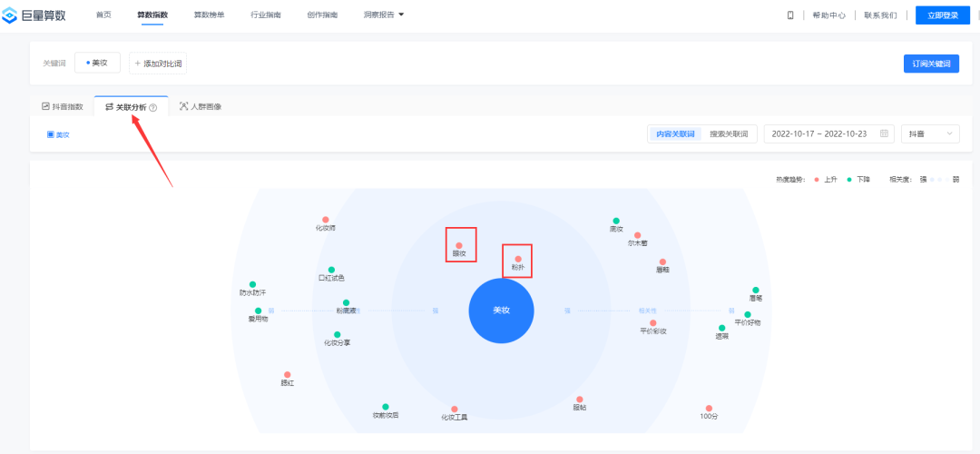Screen dimensions: 980x454
Task: Click the 订阅关键词 button
Action: coord(931,64)
